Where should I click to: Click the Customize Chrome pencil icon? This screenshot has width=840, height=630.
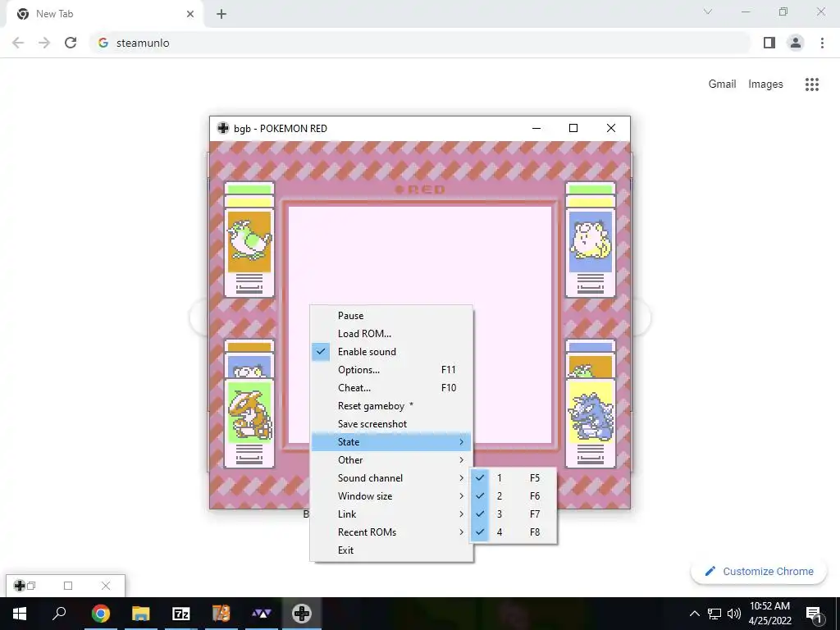coord(710,571)
